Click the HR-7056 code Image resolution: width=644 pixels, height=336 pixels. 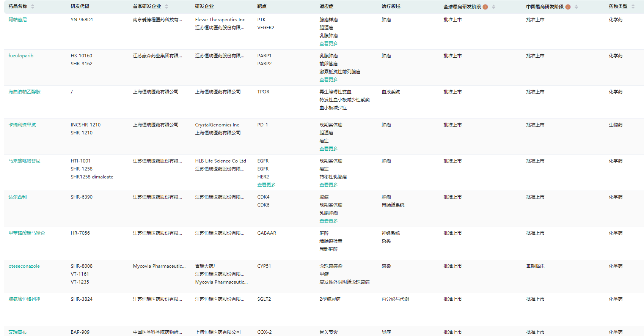click(x=80, y=233)
